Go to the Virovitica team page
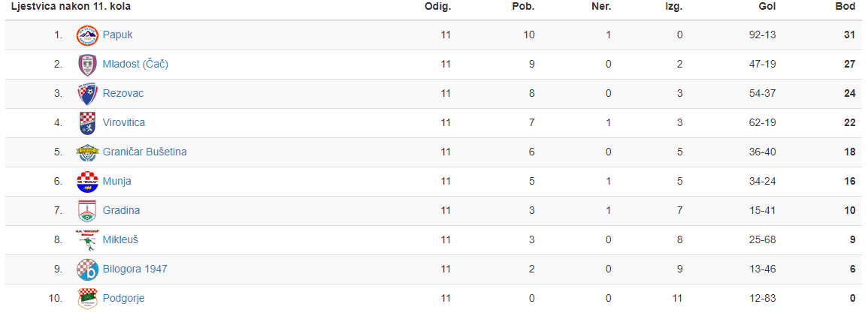This screenshot has width=868, height=313. click(x=124, y=123)
